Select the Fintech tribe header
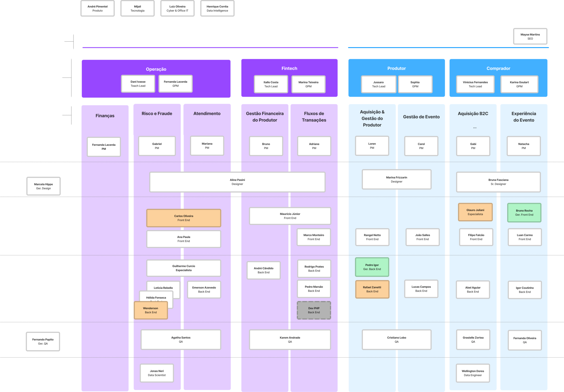 (x=289, y=68)
